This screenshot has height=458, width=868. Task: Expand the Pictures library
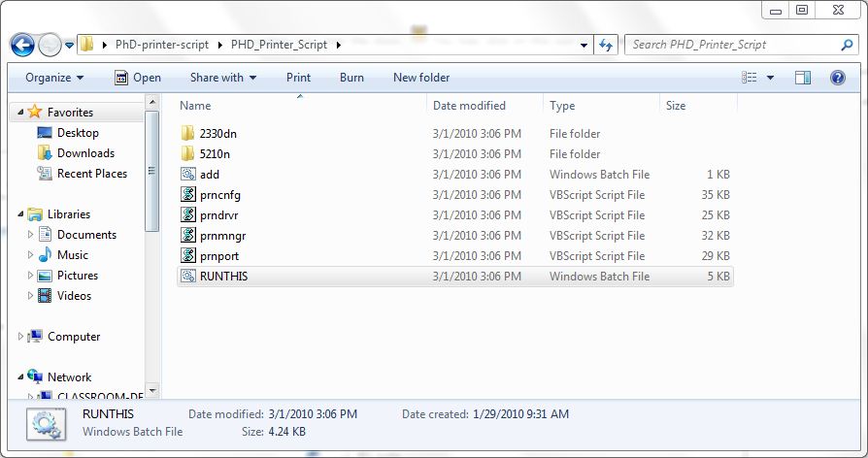point(30,276)
